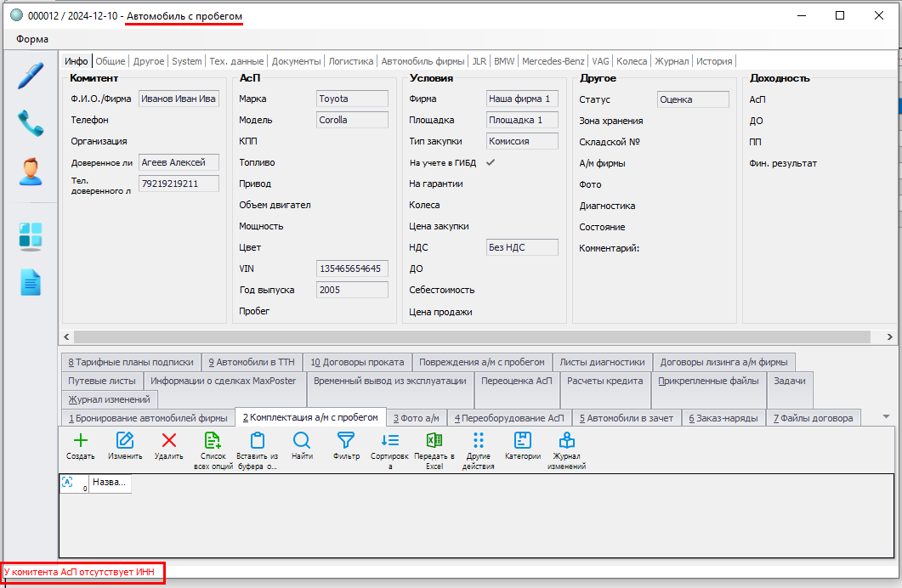The width and height of the screenshot is (902, 588).
Task: Open the Форма menu
Action: click(32, 39)
